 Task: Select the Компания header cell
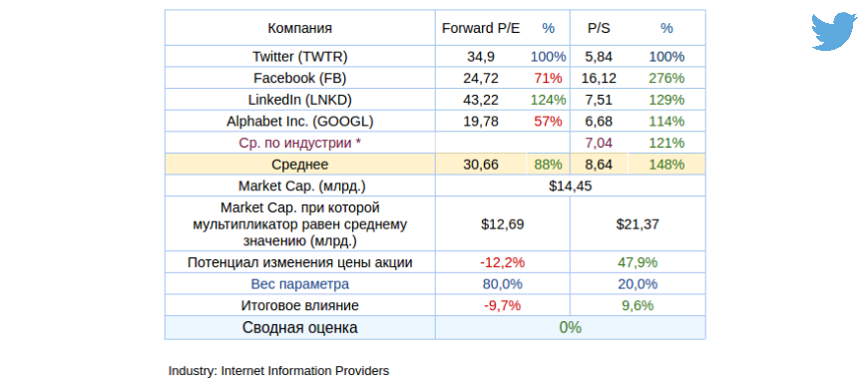click(300, 28)
